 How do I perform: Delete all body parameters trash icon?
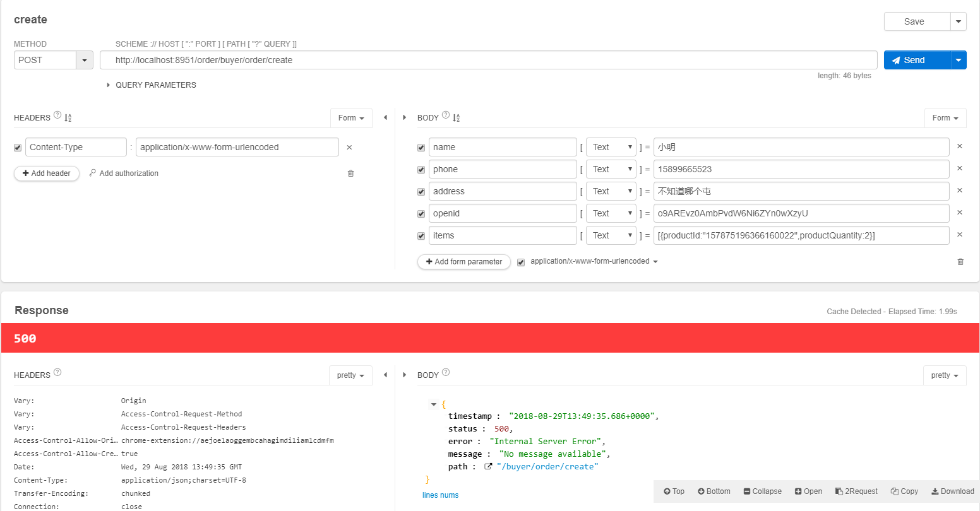coord(960,261)
